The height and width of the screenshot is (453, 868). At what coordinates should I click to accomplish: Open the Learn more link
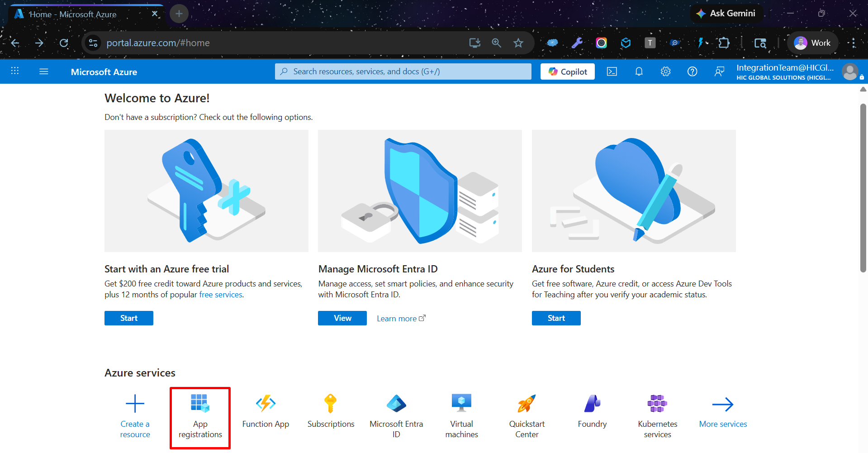click(401, 319)
